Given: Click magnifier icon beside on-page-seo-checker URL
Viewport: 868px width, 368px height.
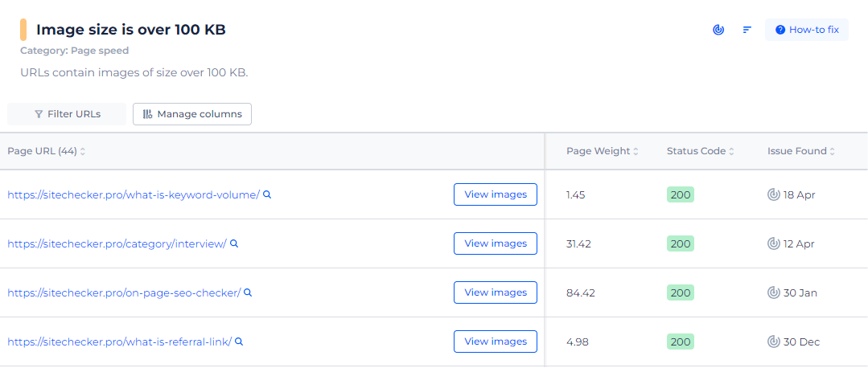Looking at the screenshot, I should click(x=248, y=292).
